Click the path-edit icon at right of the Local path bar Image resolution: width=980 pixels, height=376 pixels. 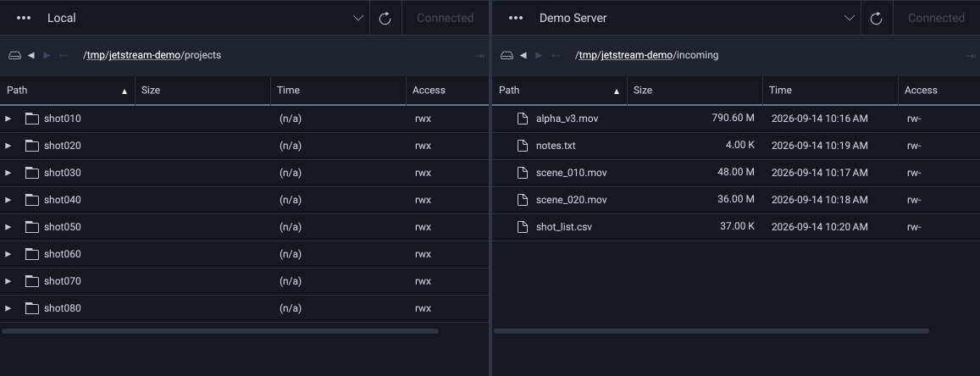click(x=480, y=56)
